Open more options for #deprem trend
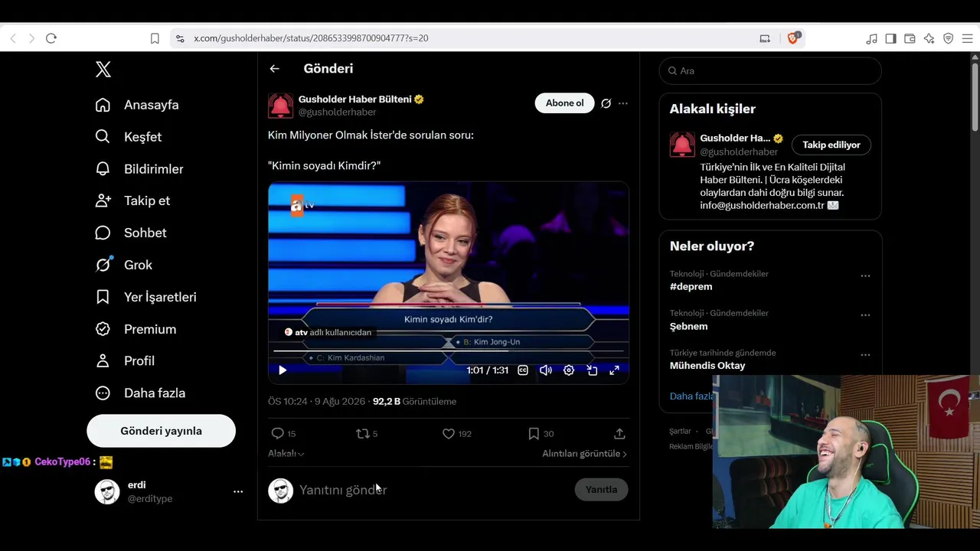The width and height of the screenshot is (980, 551). [x=865, y=276]
